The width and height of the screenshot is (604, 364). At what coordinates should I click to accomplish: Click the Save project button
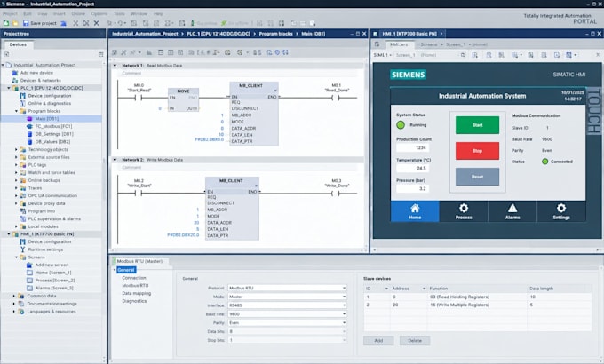click(x=40, y=23)
